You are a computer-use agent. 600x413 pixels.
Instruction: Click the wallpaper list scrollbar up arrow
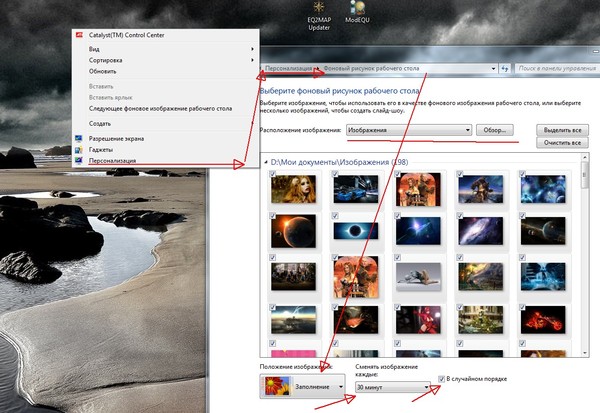coord(585,157)
